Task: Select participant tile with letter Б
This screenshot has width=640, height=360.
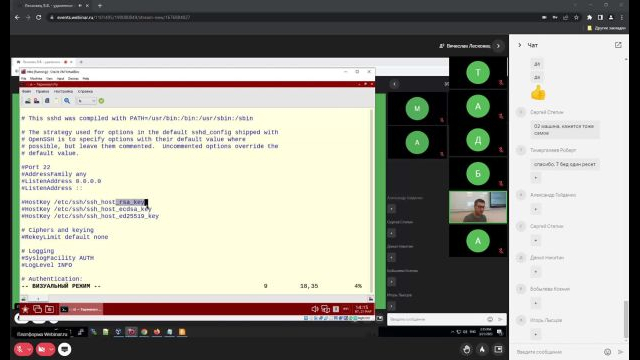Action: (x=478, y=174)
